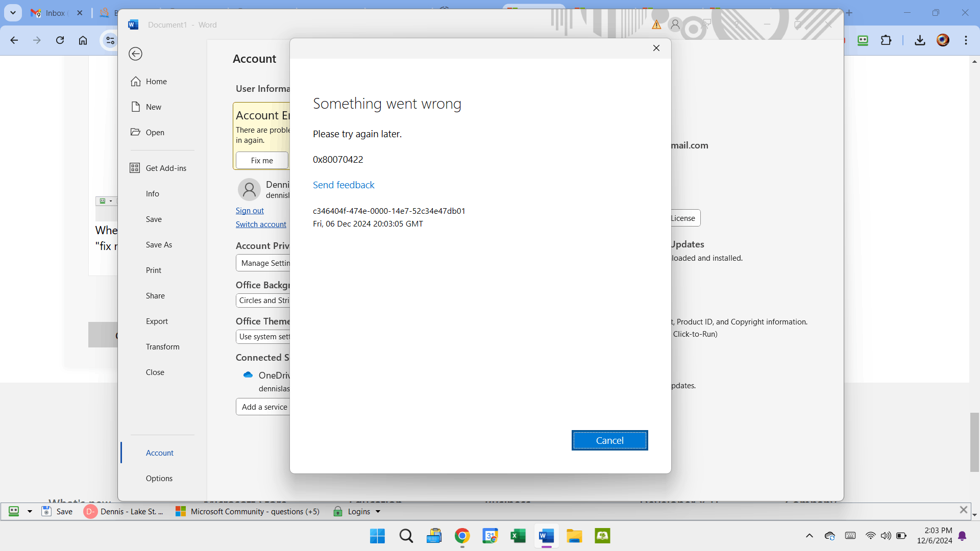
Task: Open the Office Theme dropdown
Action: pos(263,337)
